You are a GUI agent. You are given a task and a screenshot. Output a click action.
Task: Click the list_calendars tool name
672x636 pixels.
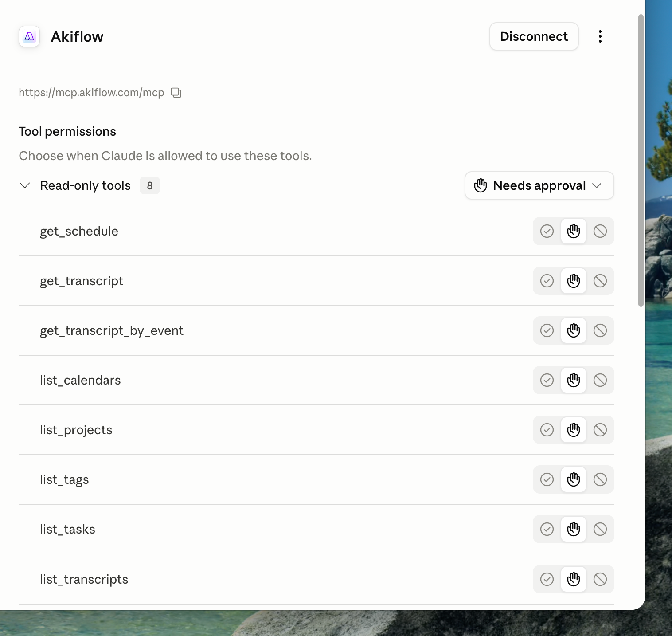pos(80,380)
